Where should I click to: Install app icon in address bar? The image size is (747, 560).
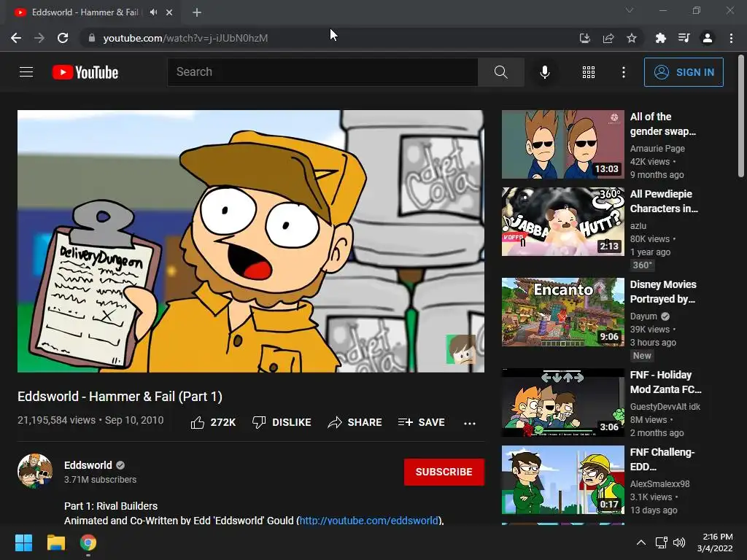pos(584,38)
